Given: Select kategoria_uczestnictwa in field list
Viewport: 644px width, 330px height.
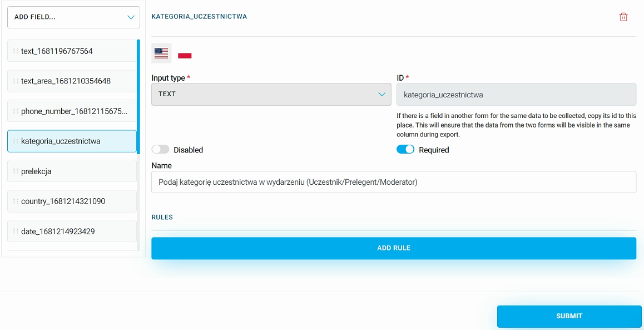Looking at the screenshot, I should 72,141.
